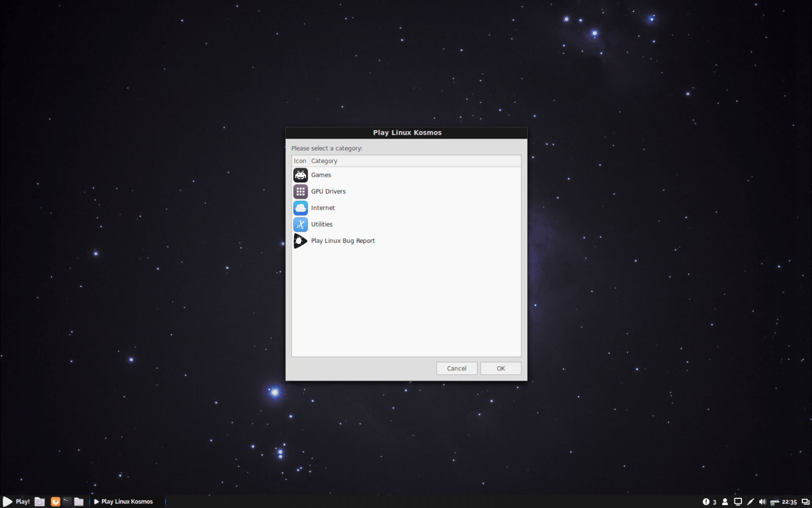The image size is (812, 508).
Task: Click the audio jack plug tray icon
Action: [x=751, y=502]
